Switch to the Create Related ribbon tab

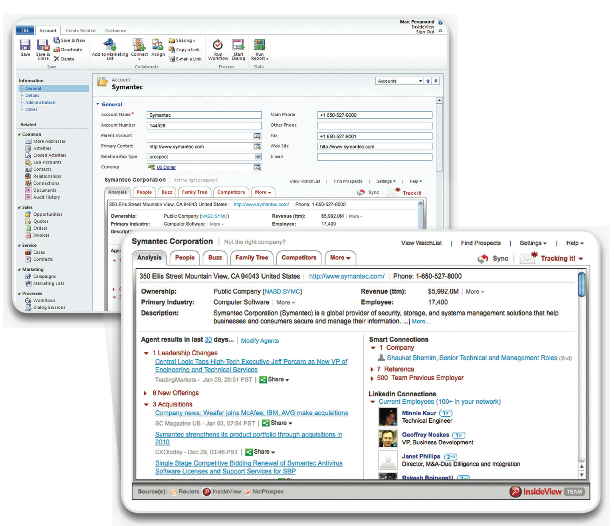click(x=81, y=30)
